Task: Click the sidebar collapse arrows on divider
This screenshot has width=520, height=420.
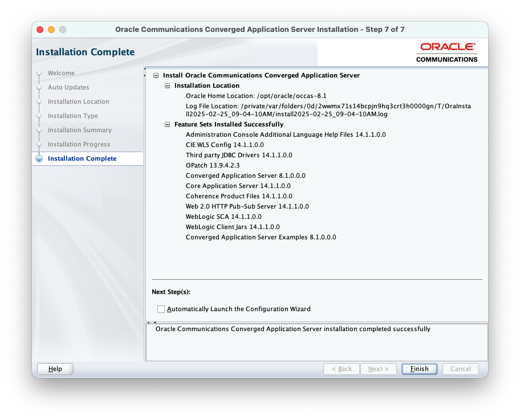Action: click(x=145, y=72)
